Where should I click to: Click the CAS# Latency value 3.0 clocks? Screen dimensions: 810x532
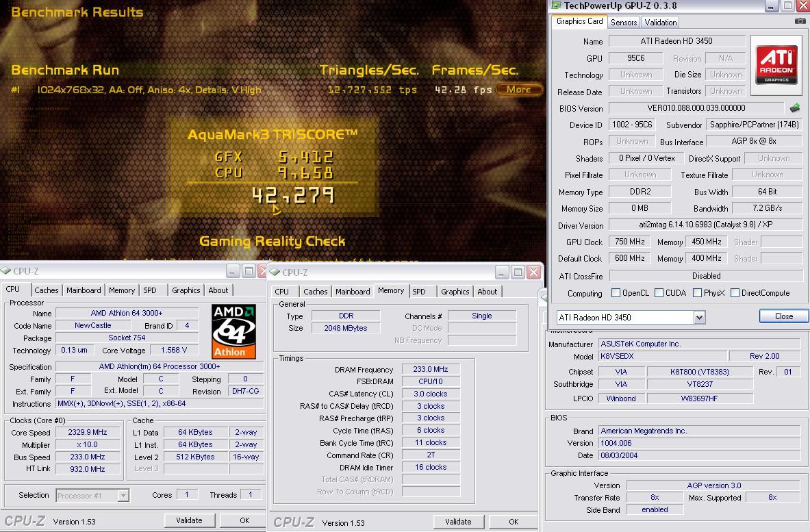click(430, 394)
